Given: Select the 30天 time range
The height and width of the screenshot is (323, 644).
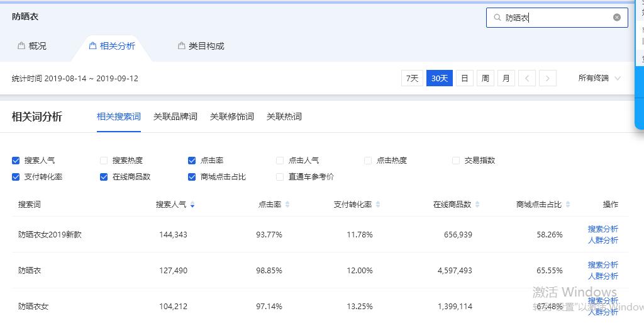Looking at the screenshot, I should pos(440,78).
